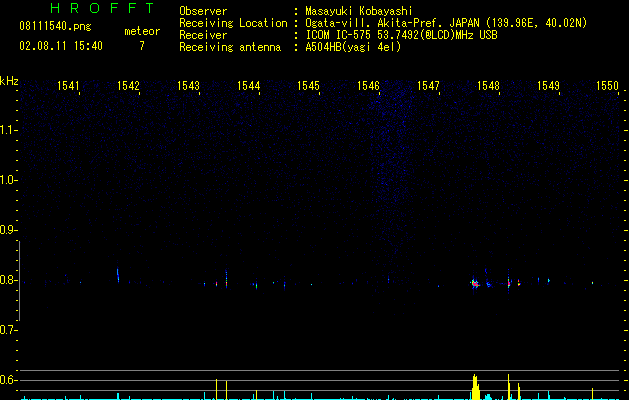
Task: Click the meteor count value 7
Action: tap(142, 46)
